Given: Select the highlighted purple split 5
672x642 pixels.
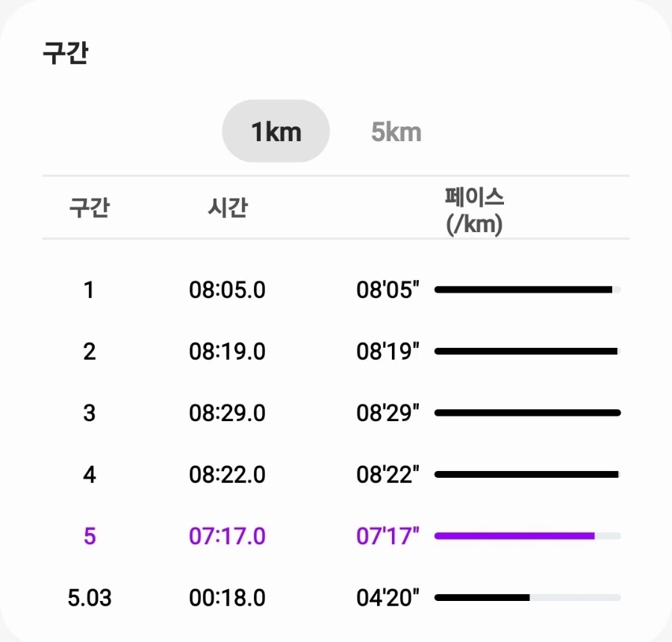Looking at the screenshot, I should pos(89,536).
